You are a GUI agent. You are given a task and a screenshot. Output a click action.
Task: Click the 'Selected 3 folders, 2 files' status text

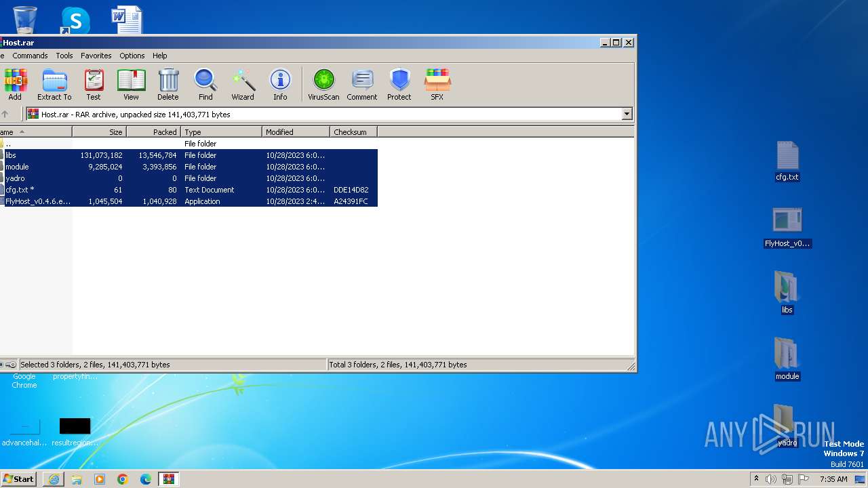[x=95, y=365]
